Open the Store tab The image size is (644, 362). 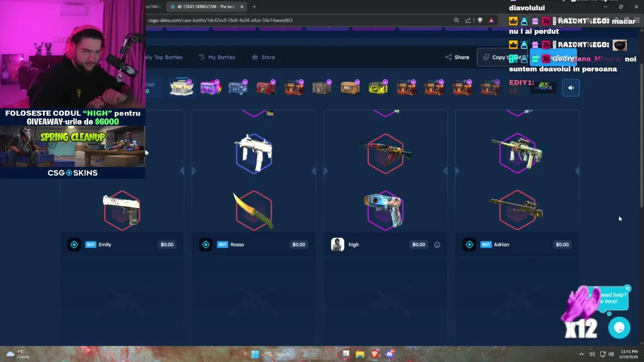tap(263, 57)
